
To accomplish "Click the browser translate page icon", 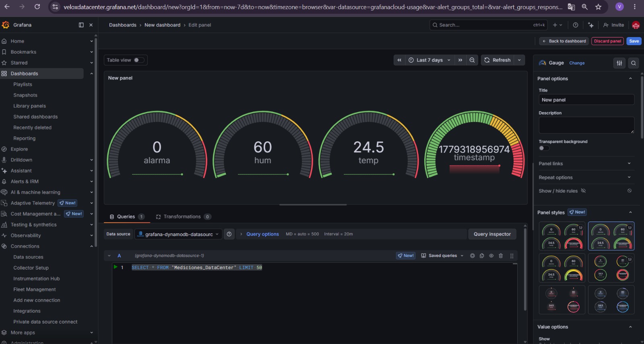I will coord(571,7).
